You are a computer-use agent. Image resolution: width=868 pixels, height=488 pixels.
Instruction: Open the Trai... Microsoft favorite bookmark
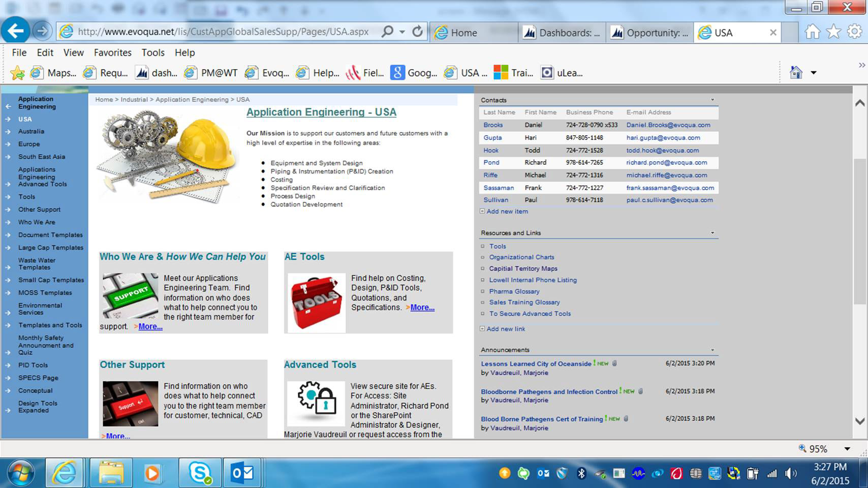(514, 73)
